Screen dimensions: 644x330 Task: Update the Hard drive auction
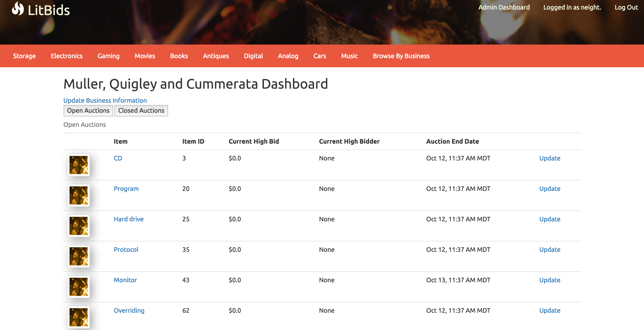pyautogui.click(x=550, y=219)
